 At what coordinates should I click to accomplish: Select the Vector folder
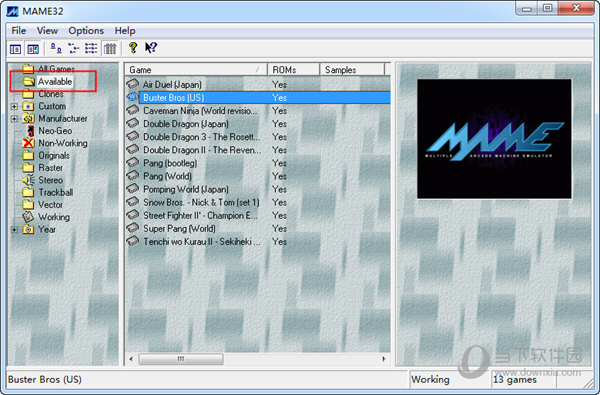[x=51, y=205]
